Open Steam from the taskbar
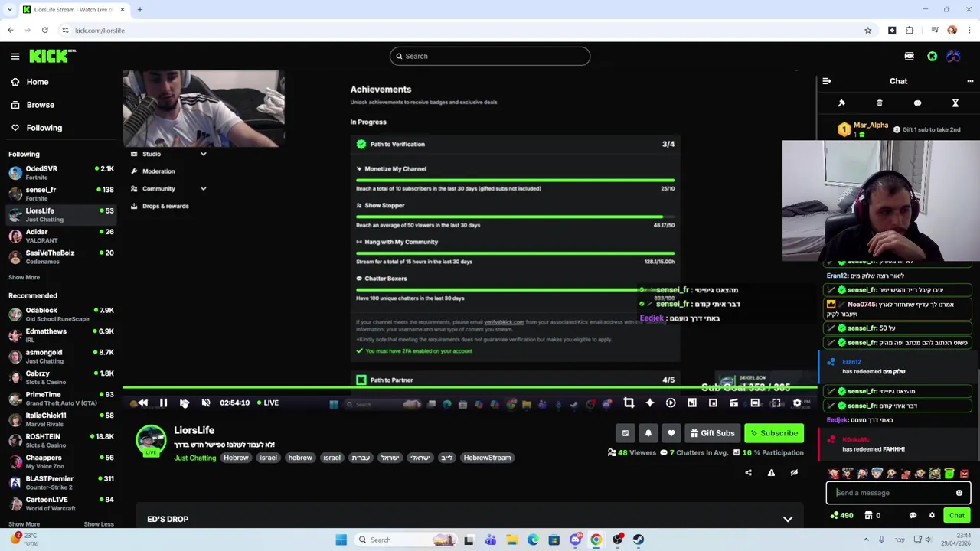980x551 pixels. coord(638,540)
